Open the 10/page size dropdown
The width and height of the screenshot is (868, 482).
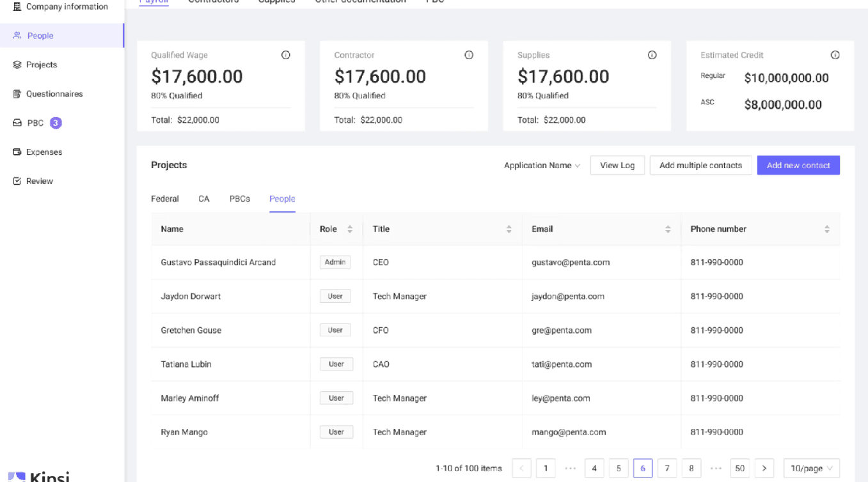[x=812, y=469]
